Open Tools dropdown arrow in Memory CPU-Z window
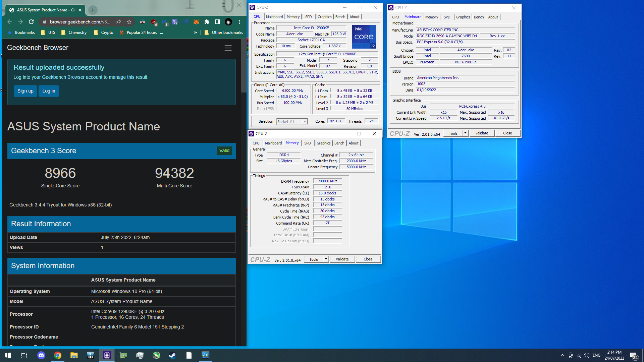644x362 pixels. click(x=326, y=259)
